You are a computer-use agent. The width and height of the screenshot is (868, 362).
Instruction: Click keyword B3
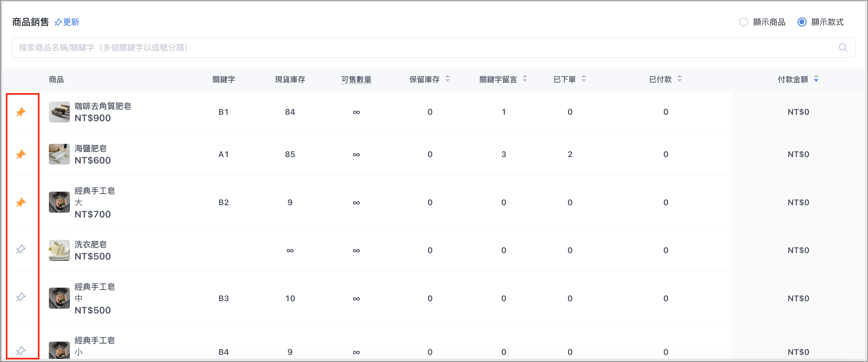(x=223, y=298)
